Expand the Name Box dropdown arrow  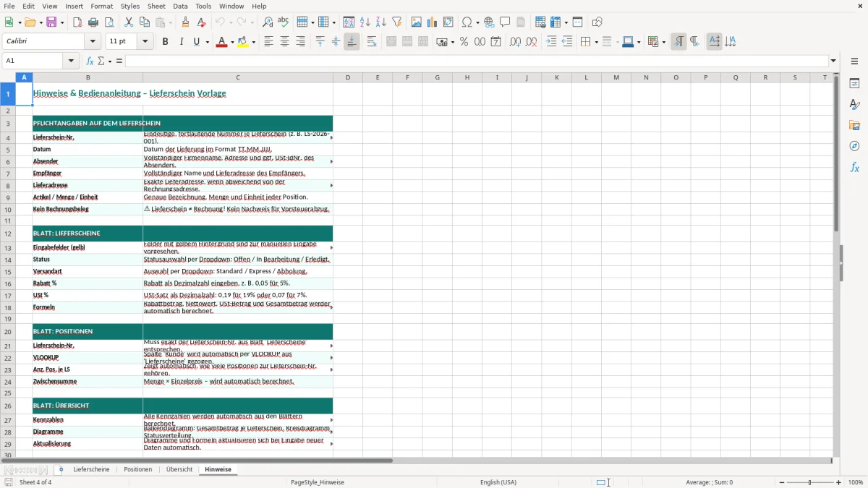point(72,61)
